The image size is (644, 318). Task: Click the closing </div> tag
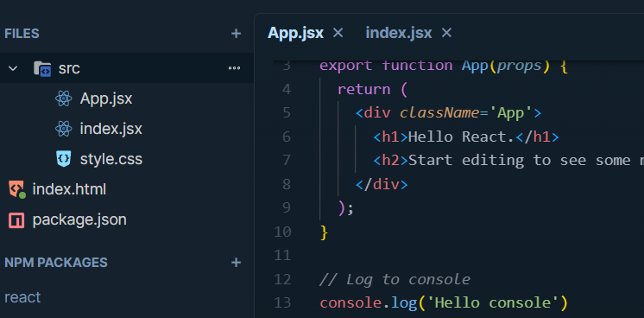point(382,184)
